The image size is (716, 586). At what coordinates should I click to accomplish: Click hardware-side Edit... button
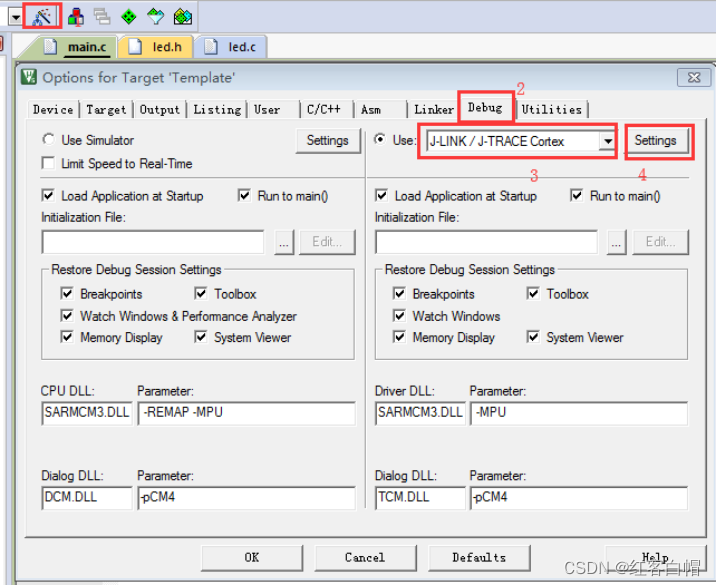click(660, 242)
